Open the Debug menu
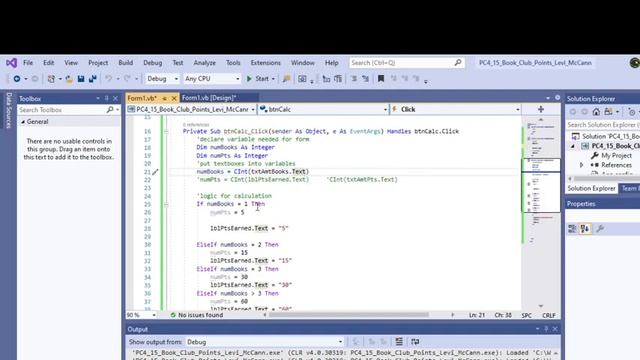 pos(153,62)
